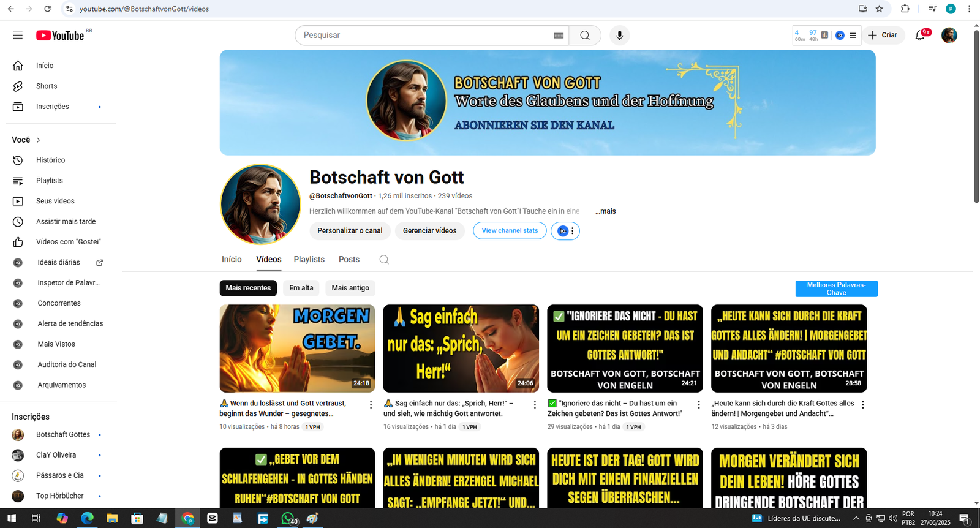Expand channel description with ...mais
The width and height of the screenshot is (980, 528).
[606, 211]
